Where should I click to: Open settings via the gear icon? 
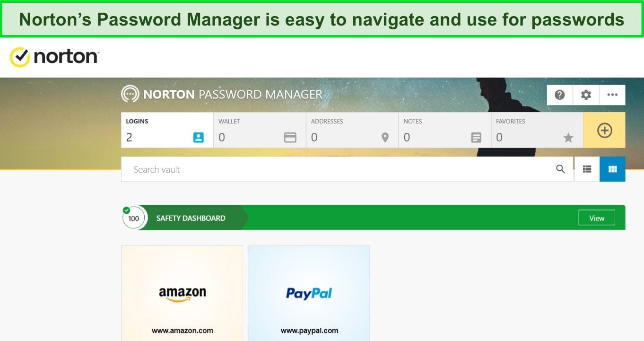click(x=586, y=95)
